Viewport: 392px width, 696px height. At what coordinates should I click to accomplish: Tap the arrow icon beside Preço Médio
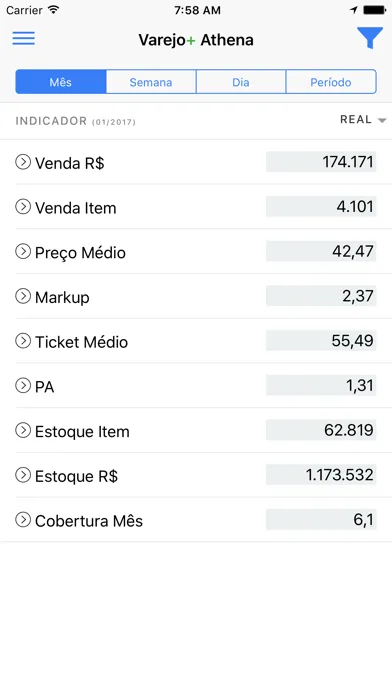[23, 252]
